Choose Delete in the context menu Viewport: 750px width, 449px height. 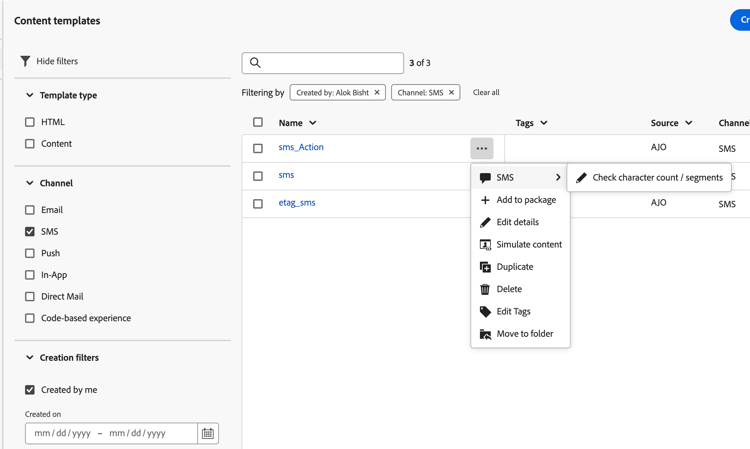click(x=520, y=289)
